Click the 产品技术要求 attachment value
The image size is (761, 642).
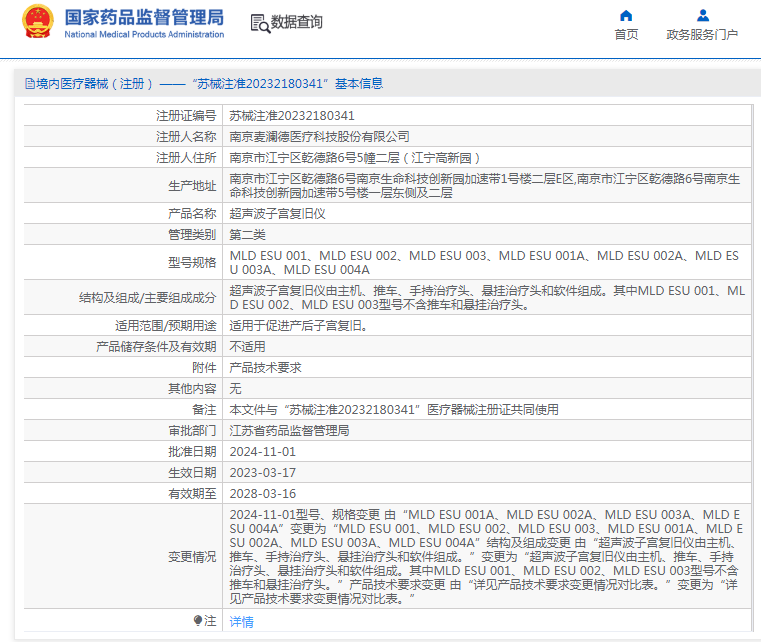pyautogui.click(x=265, y=367)
